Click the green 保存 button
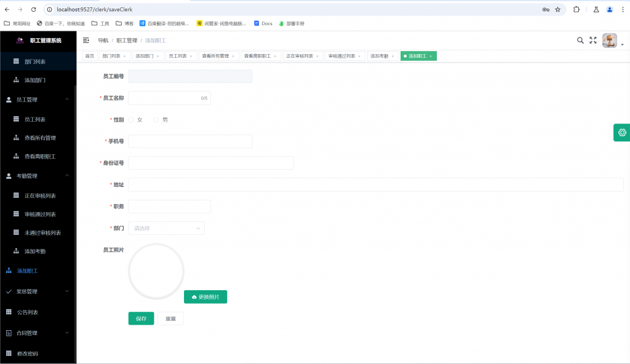 [141, 318]
